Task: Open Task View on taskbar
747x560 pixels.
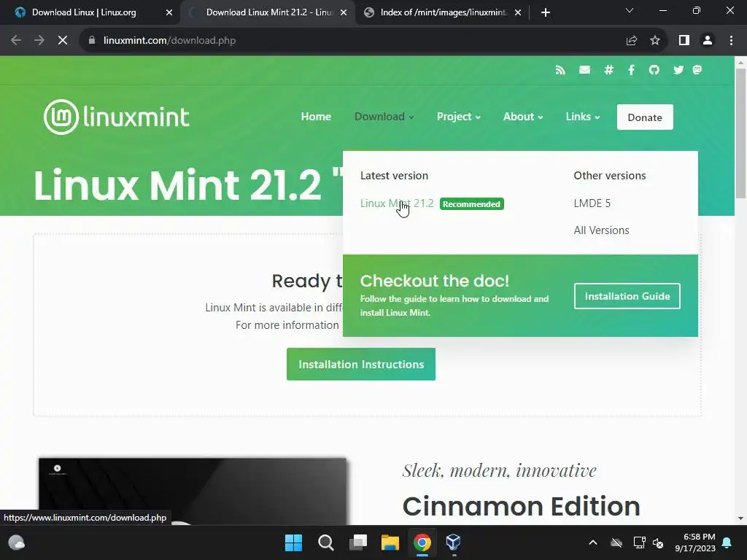Action: click(x=358, y=542)
